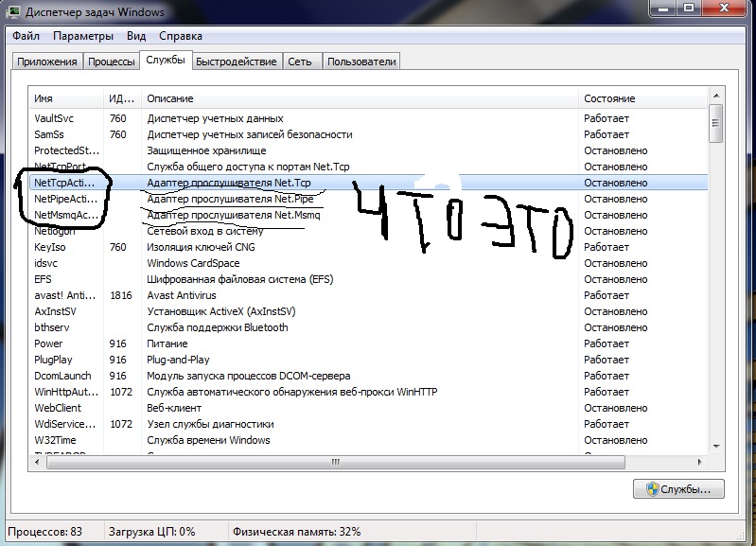Click PID 1816 in the avast row
Screen dimensions: 756x546
[120, 295]
